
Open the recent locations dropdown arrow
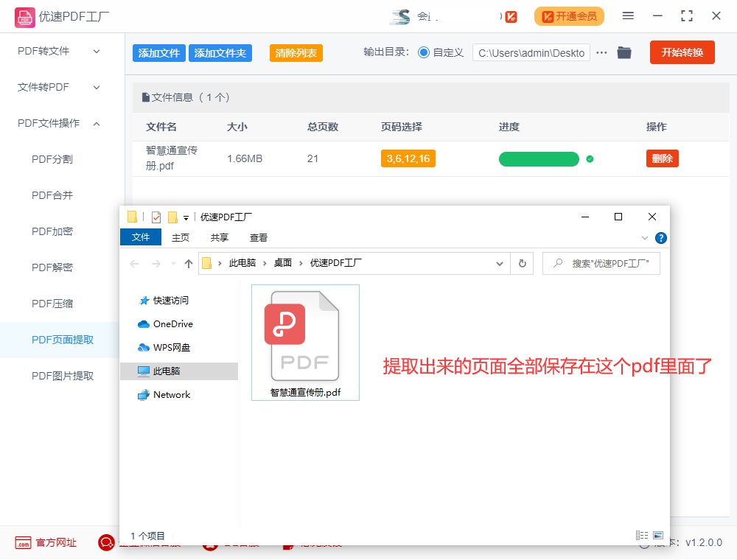pyautogui.click(x=173, y=264)
